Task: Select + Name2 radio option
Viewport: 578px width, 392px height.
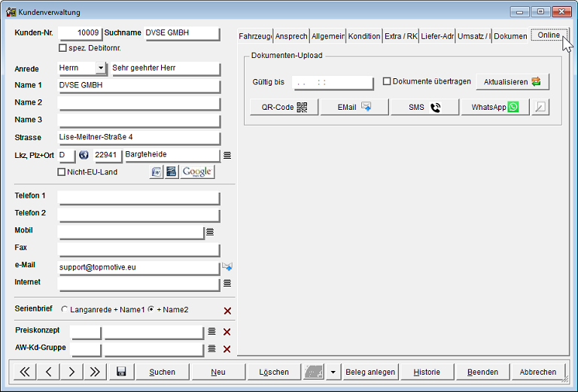Action: click(x=151, y=309)
